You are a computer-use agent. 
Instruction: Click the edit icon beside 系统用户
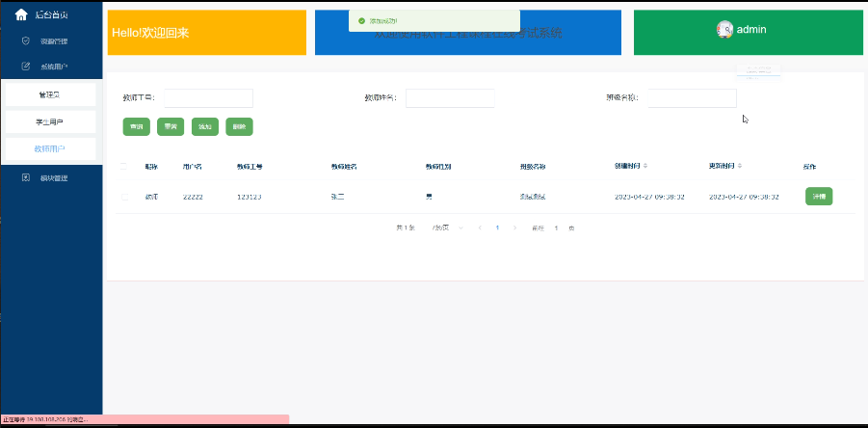[25, 67]
